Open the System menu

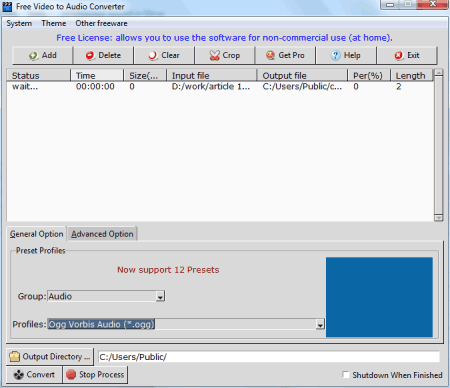point(19,23)
